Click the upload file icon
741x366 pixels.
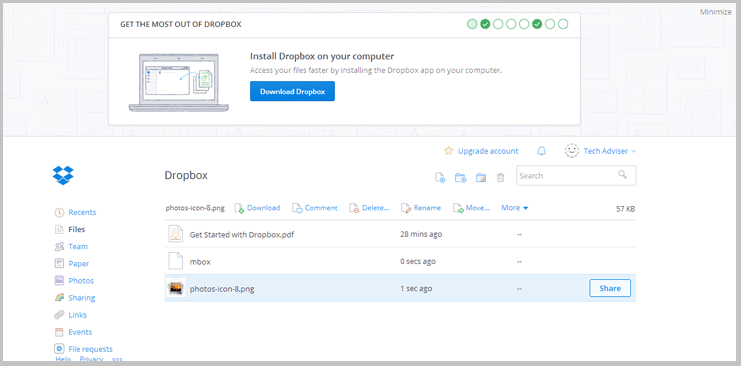pyautogui.click(x=439, y=177)
